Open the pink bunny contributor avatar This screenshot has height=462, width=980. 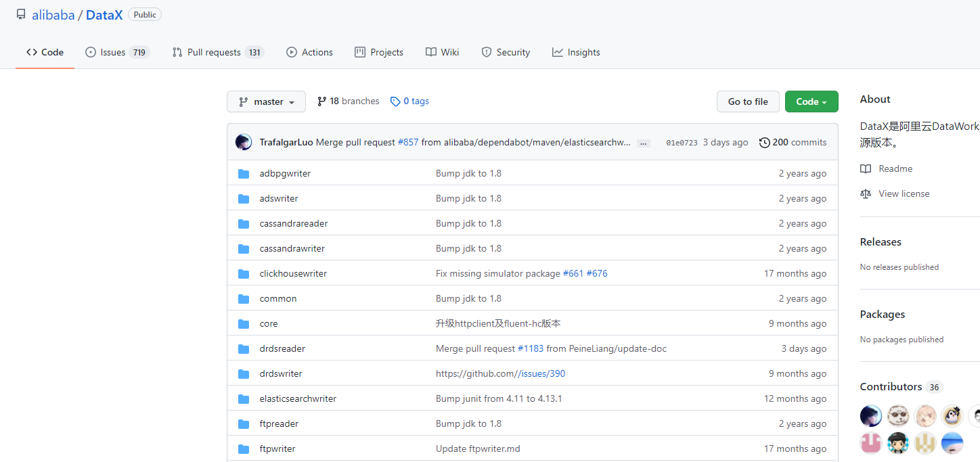tap(871, 443)
